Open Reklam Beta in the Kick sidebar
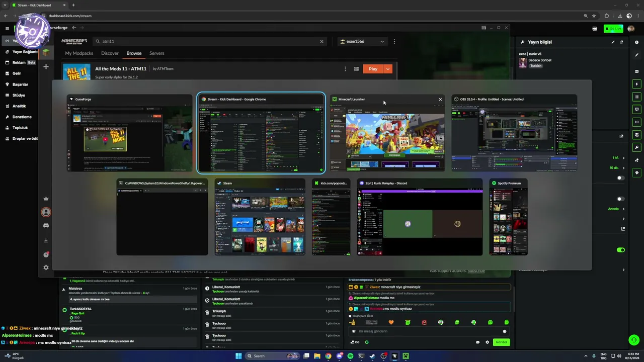 [x=20, y=63]
